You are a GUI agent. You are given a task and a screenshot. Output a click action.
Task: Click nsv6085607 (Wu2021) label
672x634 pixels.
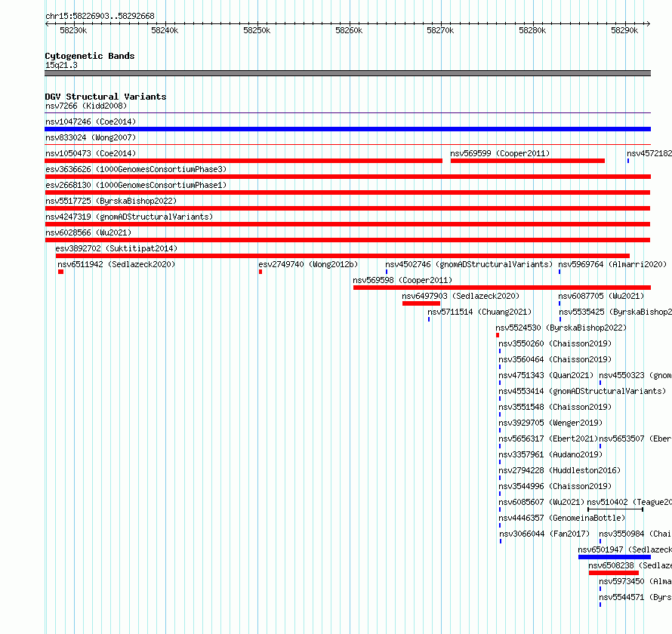541,502
